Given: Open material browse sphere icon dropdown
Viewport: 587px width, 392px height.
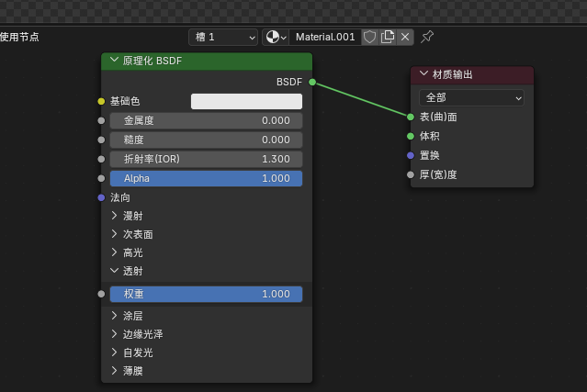Looking at the screenshot, I should (276, 37).
